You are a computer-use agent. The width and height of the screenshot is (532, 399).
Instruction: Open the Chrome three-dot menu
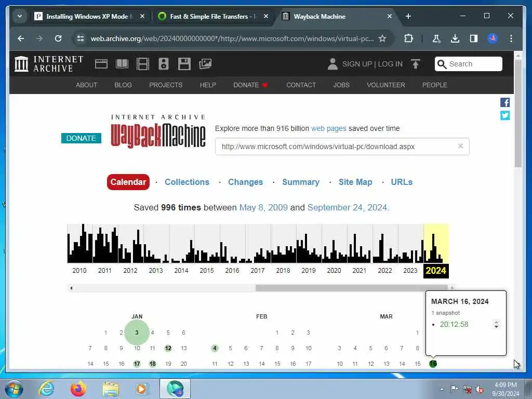point(511,38)
